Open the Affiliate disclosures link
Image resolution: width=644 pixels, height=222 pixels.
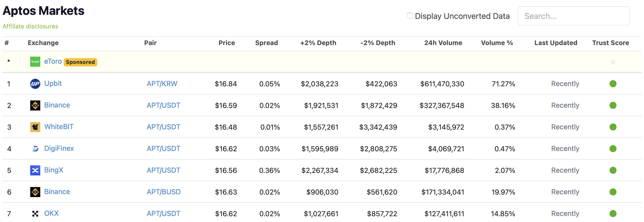pyautogui.click(x=30, y=26)
